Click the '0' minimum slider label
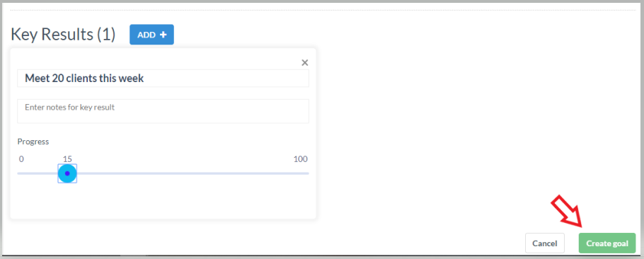The image size is (644, 259). [x=21, y=159]
